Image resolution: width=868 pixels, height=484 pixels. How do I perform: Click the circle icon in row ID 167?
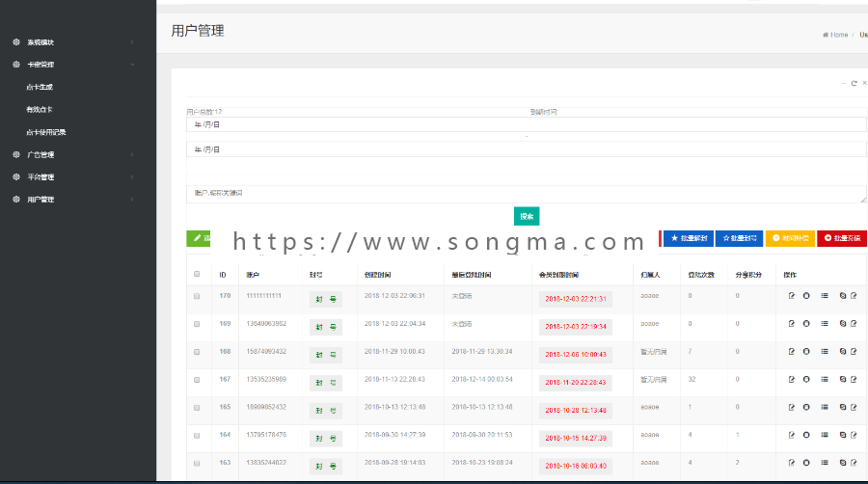coord(806,380)
